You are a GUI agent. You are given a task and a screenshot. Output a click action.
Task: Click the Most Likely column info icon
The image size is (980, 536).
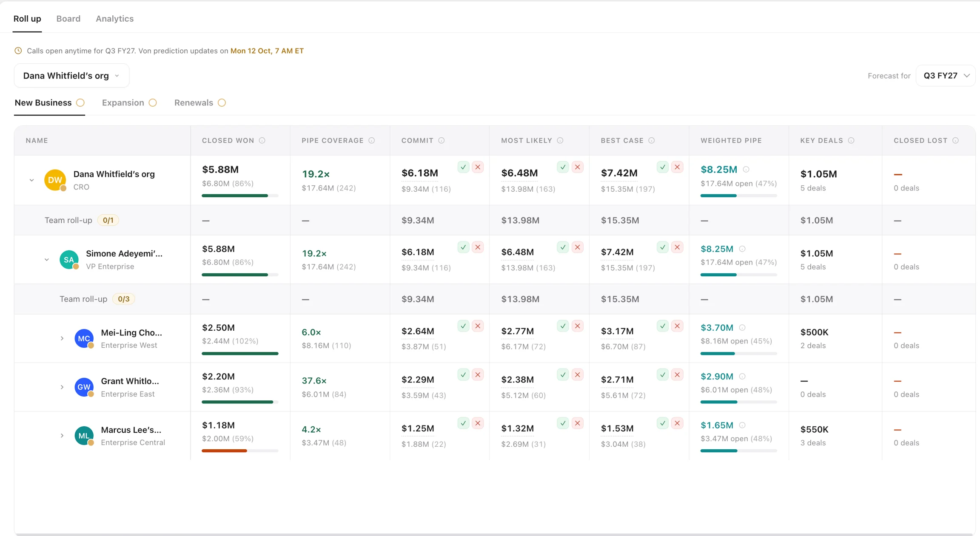point(560,141)
